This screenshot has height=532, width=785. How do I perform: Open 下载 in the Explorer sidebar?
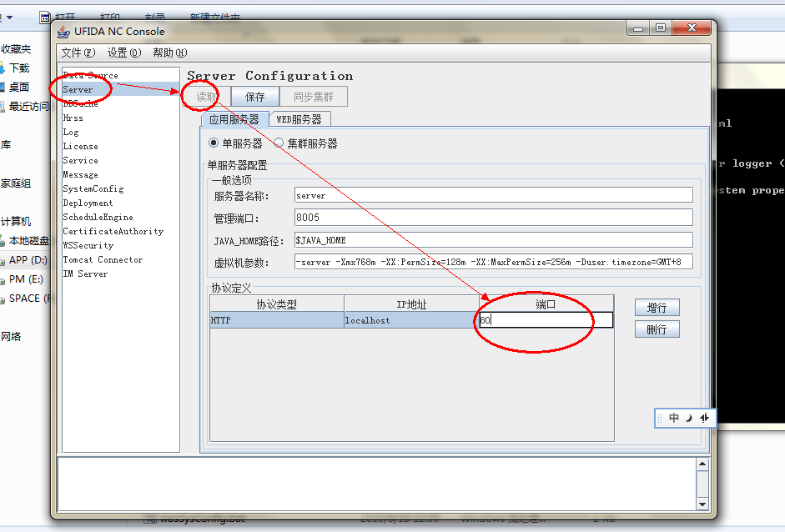coord(19,68)
